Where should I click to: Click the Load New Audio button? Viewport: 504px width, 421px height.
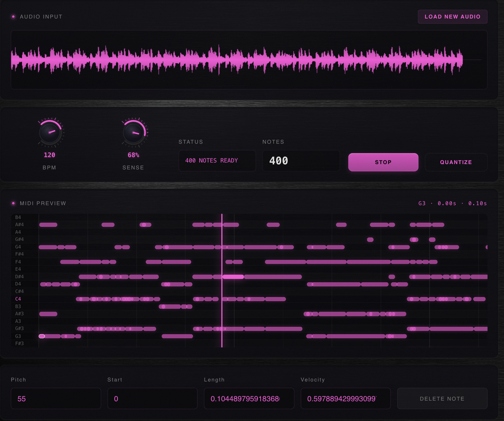[x=452, y=17]
